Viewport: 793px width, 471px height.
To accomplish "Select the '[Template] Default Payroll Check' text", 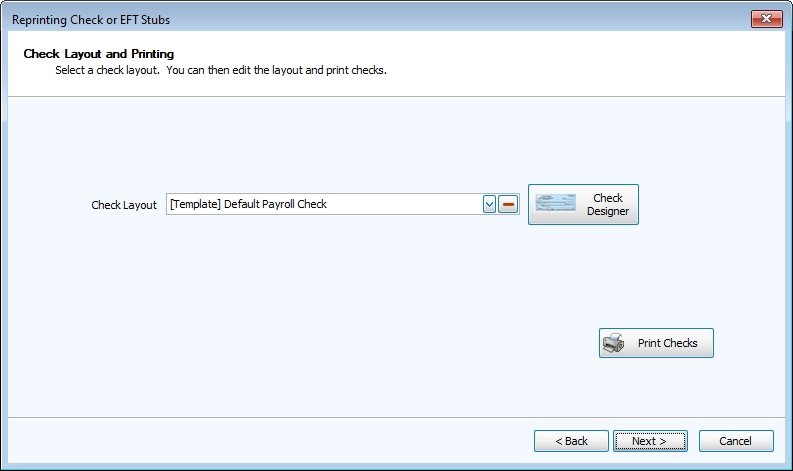I will click(249, 204).
